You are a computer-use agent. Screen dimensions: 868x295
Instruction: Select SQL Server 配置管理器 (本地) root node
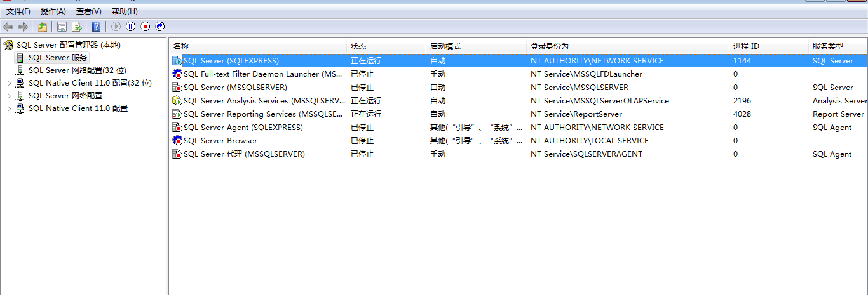pyautogui.click(x=69, y=45)
